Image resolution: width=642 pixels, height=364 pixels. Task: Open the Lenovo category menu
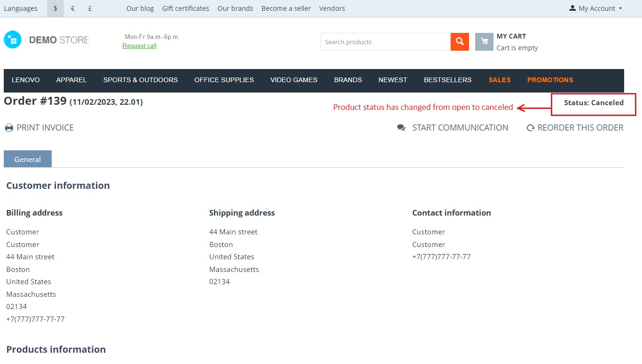(x=26, y=80)
